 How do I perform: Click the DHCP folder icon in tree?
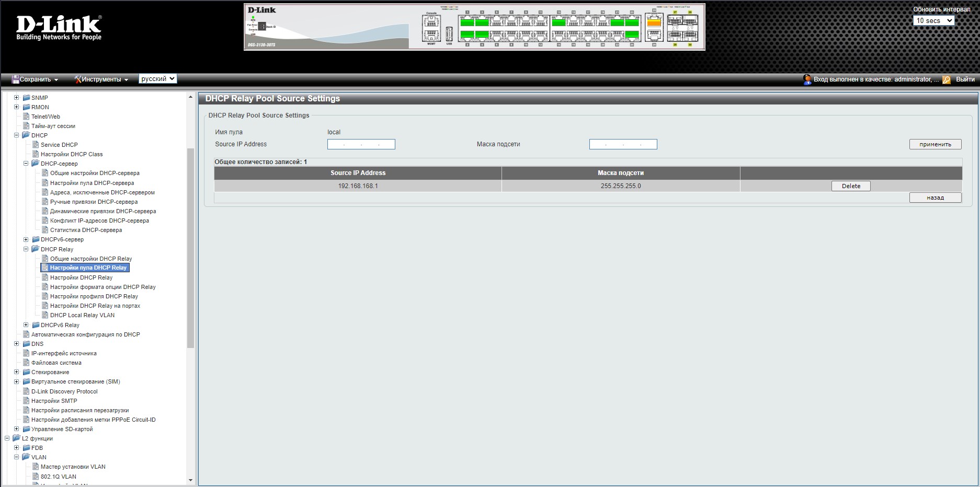(26, 135)
